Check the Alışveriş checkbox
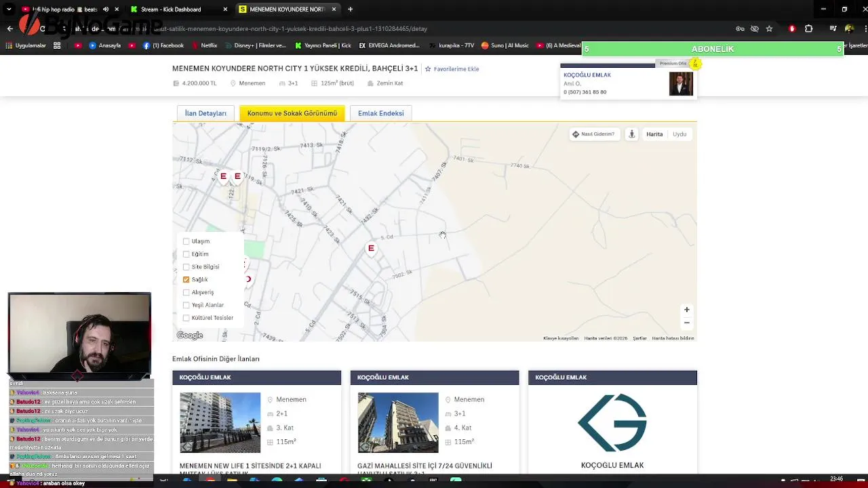Screen dimensions: 868x488 186,292
